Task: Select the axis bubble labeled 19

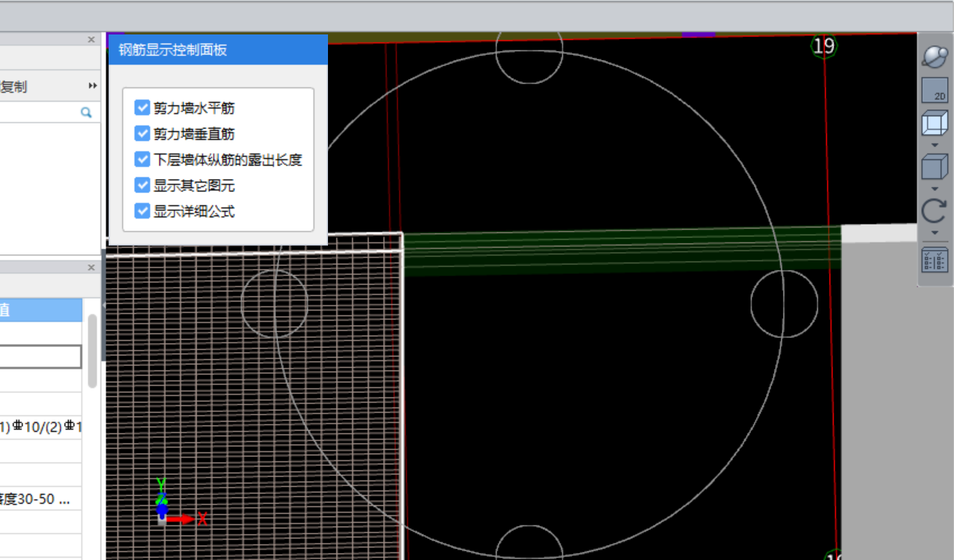Action: (824, 46)
